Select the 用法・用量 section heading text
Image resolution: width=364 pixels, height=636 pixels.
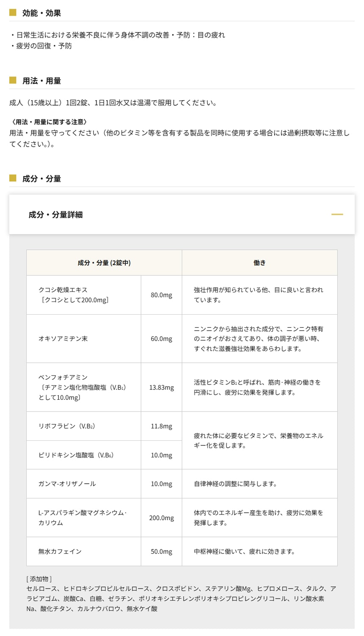click(x=41, y=81)
